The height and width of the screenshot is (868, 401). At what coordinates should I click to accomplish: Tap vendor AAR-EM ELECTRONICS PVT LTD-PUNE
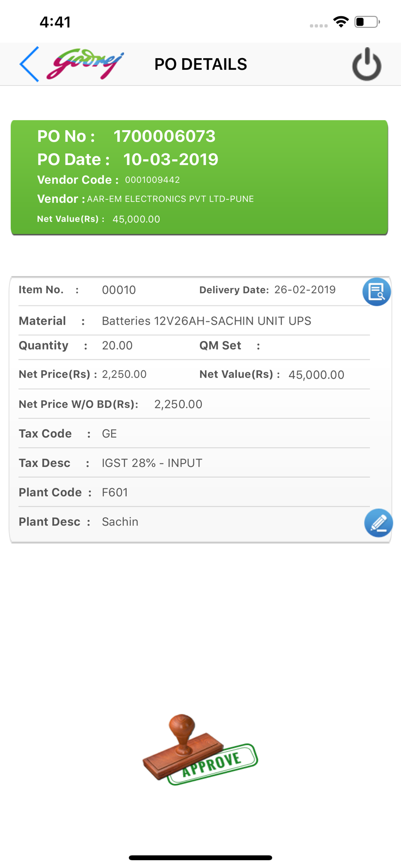pos(171,199)
